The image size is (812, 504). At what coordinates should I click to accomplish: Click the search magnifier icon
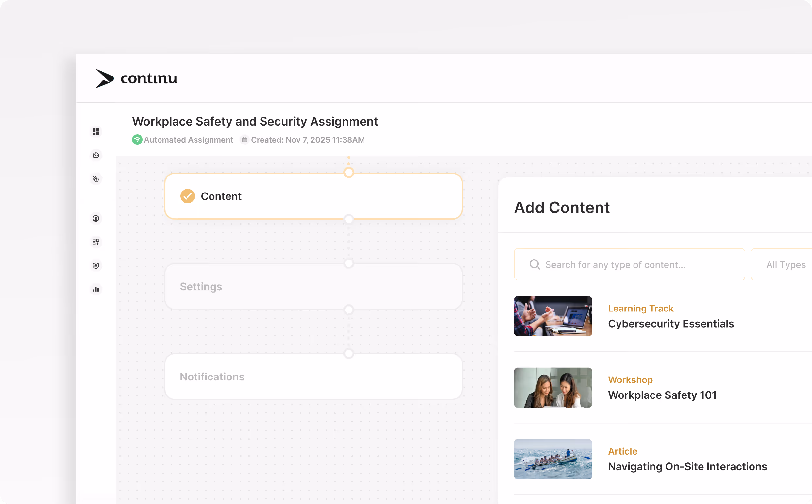coord(535,265)
